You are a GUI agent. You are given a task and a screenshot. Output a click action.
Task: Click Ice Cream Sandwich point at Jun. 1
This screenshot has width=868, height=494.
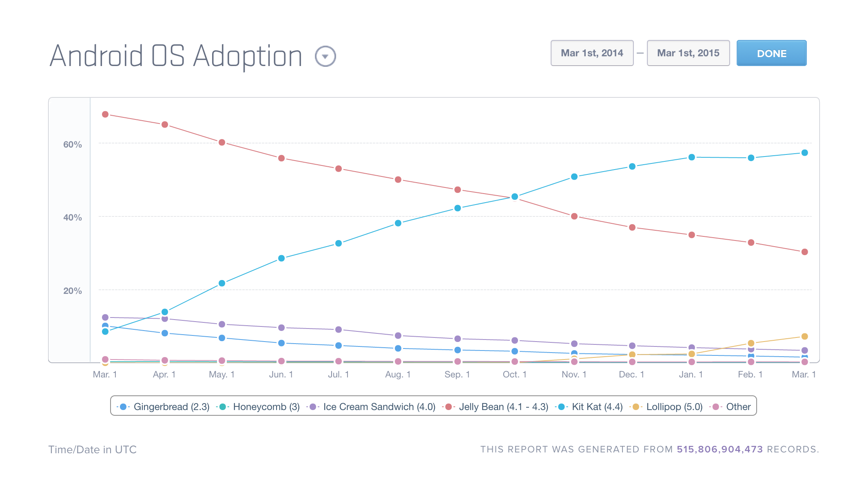coord(281,328)
